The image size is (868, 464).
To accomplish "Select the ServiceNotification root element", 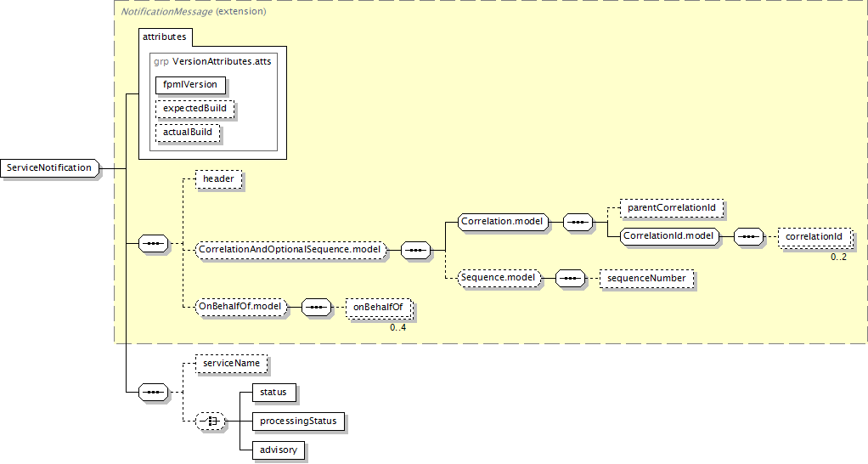I will pos(49,168).
